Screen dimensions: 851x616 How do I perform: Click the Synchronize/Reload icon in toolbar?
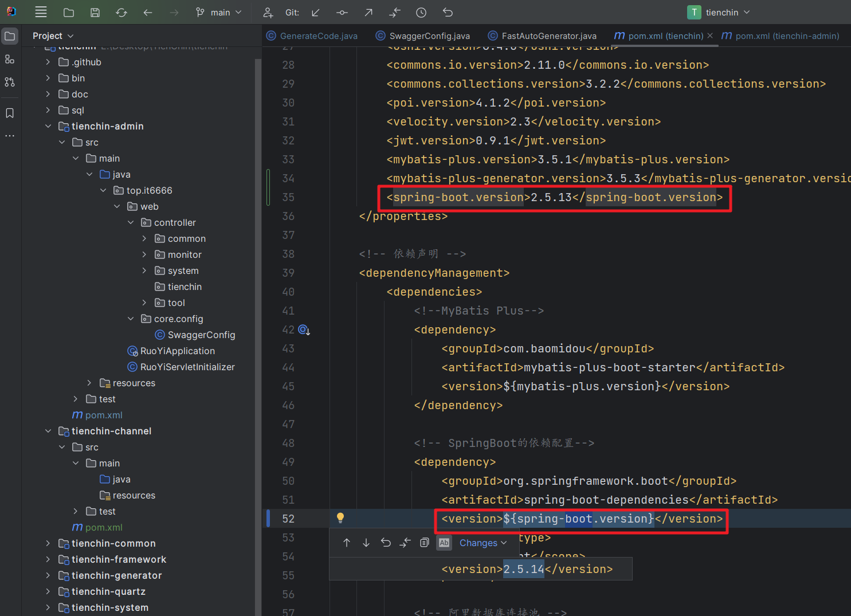(121, 12)
